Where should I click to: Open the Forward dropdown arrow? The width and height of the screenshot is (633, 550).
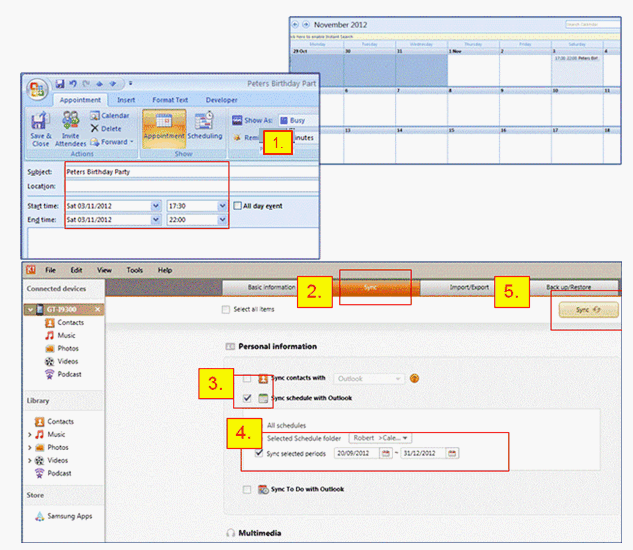coord(132,142)
